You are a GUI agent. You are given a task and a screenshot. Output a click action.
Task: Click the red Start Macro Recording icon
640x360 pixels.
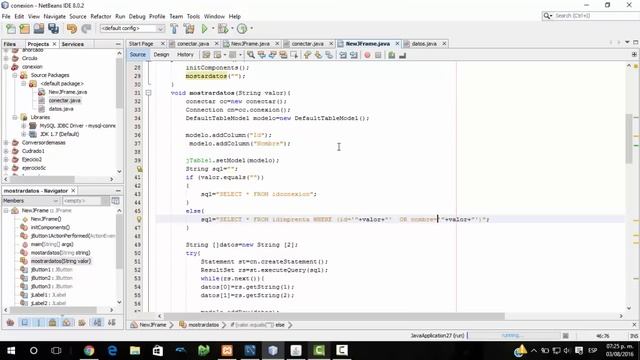[x=367, y=55]
